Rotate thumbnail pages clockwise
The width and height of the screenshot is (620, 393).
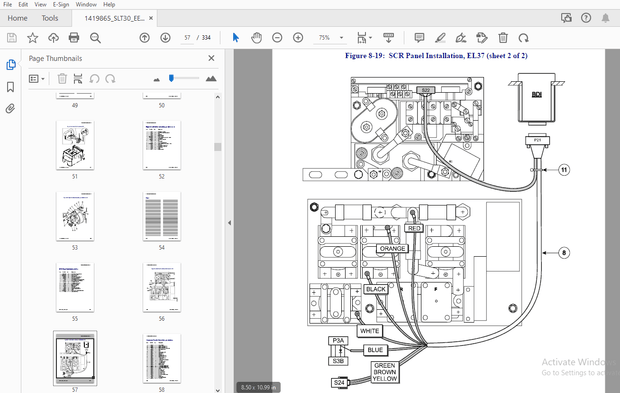click(110, 79)
